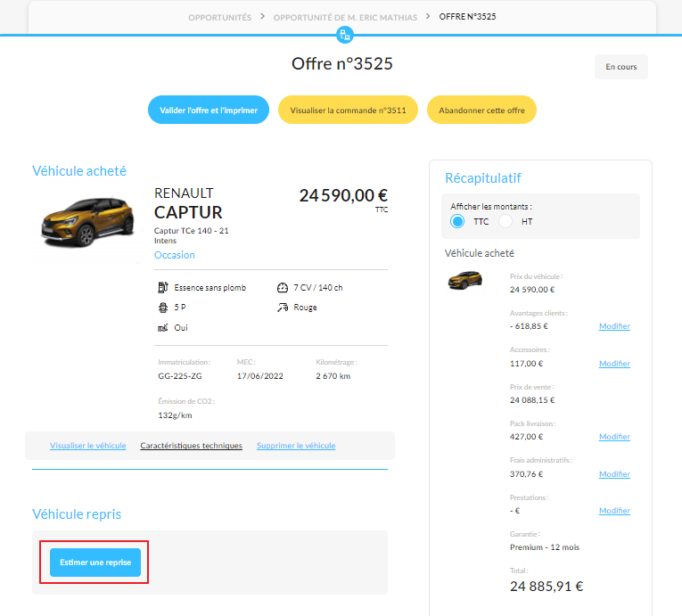
Task: Click the car doors icon beside 5 P
Action: [x=162, y=308]
